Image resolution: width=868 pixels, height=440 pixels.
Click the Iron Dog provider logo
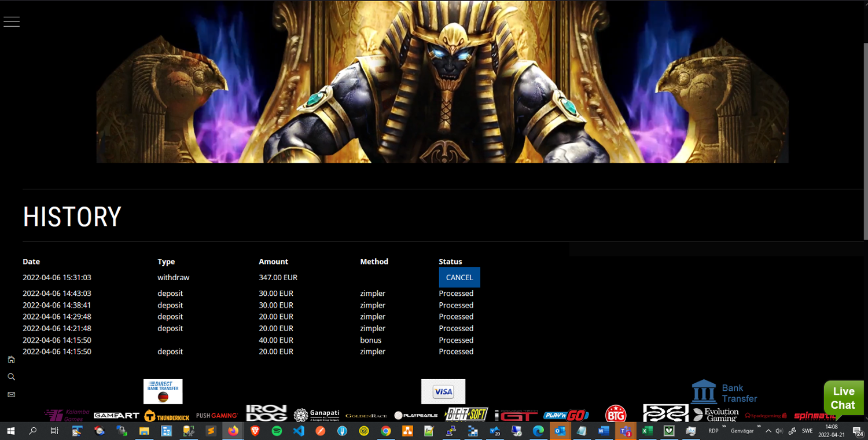tap(266, 413)
